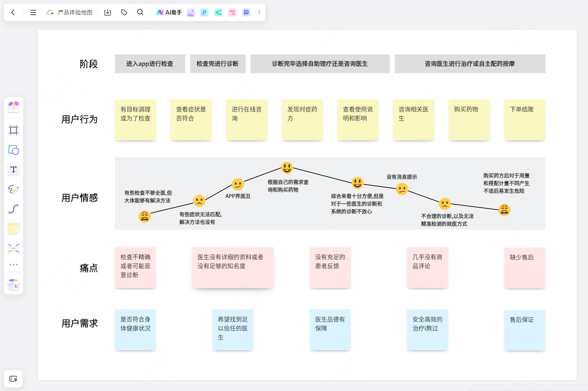Screen dimensions: 588x391
Task: Open the templates resource library icon
Action: coord(14,107)
